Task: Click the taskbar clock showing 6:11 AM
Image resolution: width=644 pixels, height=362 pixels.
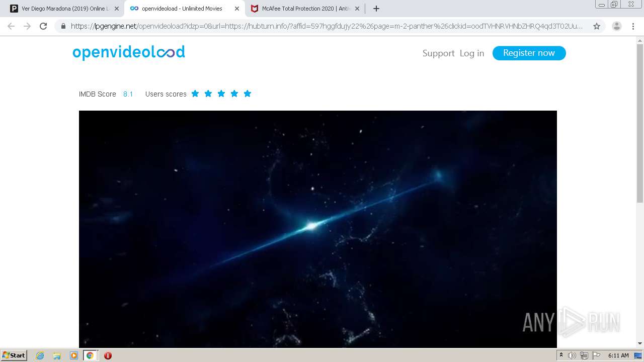Action: click(618, 355)
